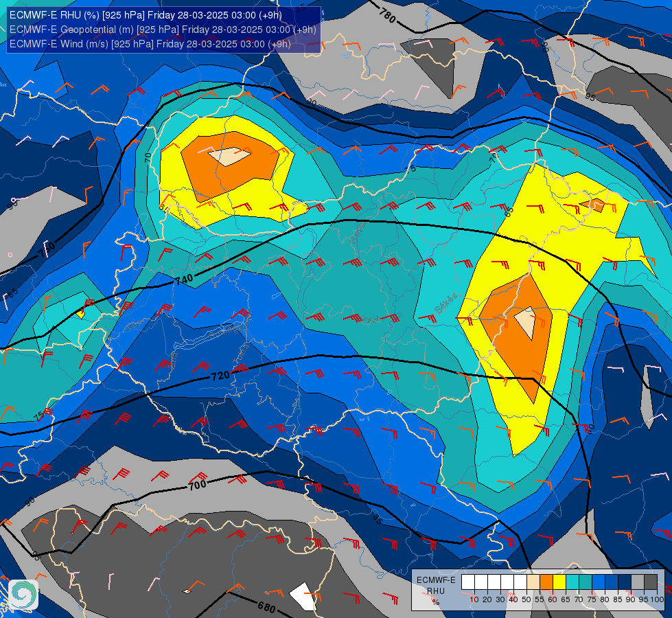Click the beige 50–55% legend swatch
The height and width of the screenshot is (618, 672).
[533, 582]
